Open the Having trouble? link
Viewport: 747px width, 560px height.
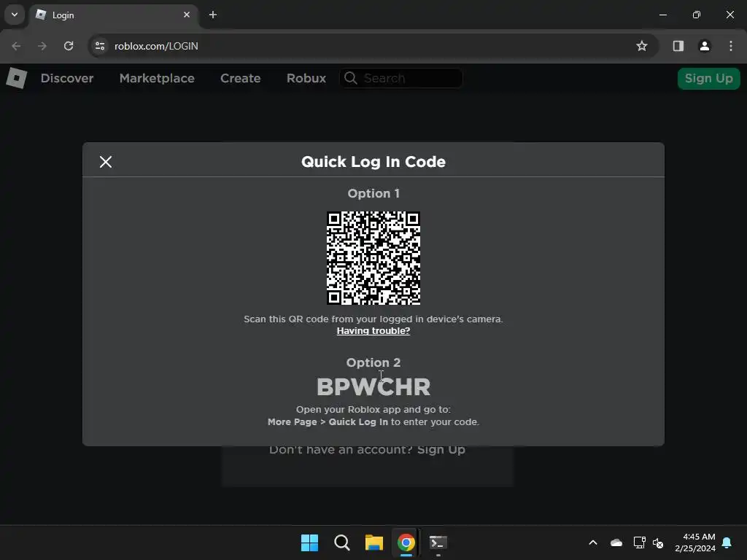pyautogui.click(x=373, y=331)
